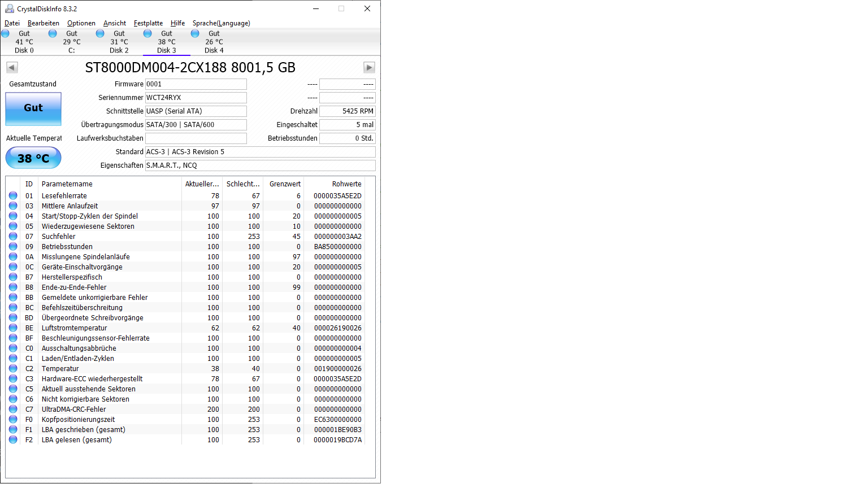Click status icon of Ende-zu-Ende-Fehler row
The height and width of the screenshot is (488, 868).
point(13,287)
